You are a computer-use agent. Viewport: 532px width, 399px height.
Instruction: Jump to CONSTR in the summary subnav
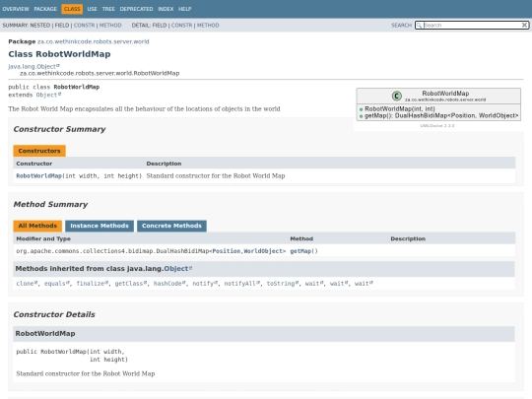[84, 25]
